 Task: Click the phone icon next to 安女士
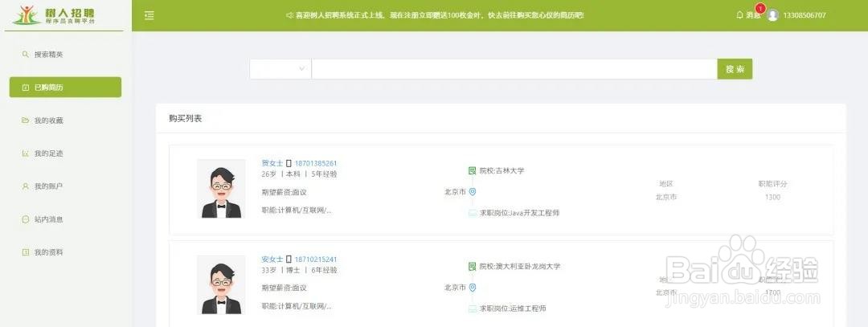tap(289, 259)
